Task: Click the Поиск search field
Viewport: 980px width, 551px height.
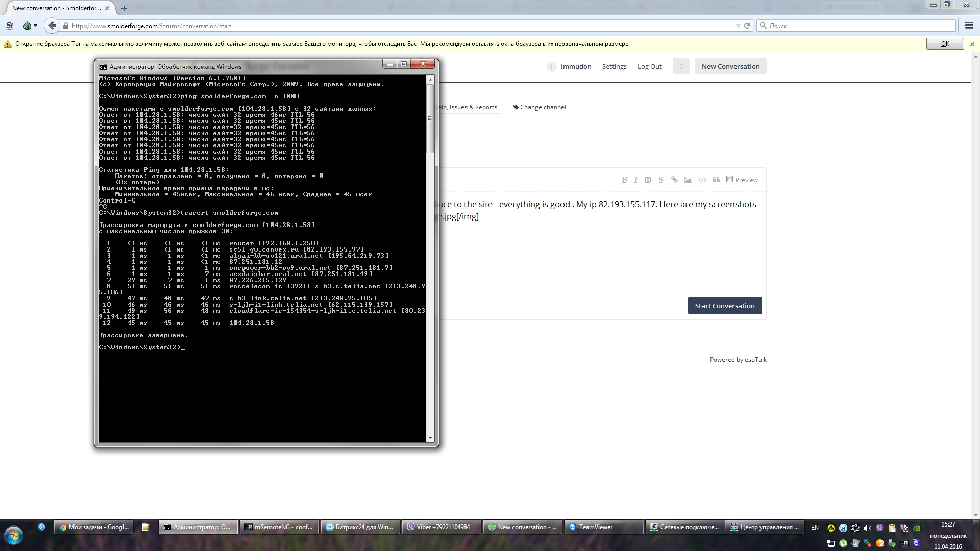Action: click(857, 26)
